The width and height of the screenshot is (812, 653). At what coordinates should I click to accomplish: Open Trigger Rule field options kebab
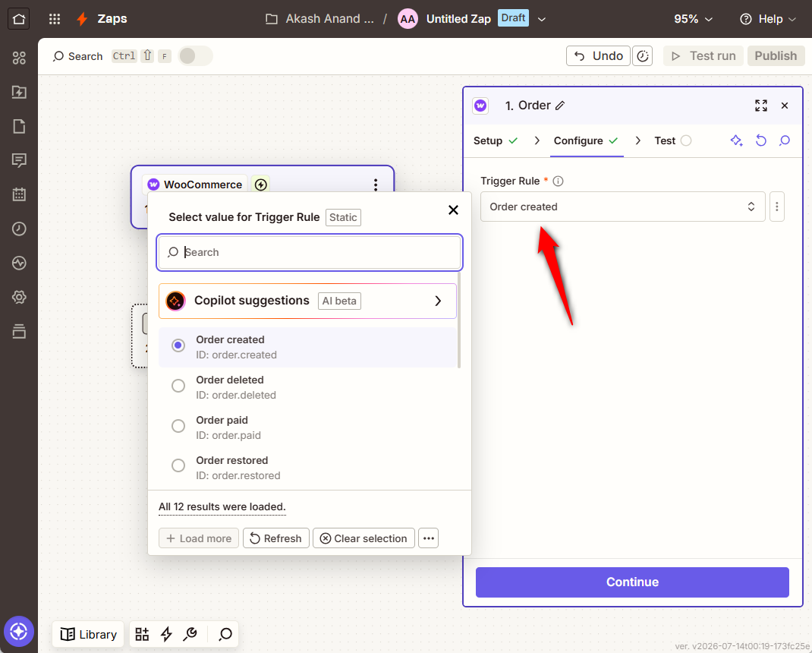(x=777, y=207)
